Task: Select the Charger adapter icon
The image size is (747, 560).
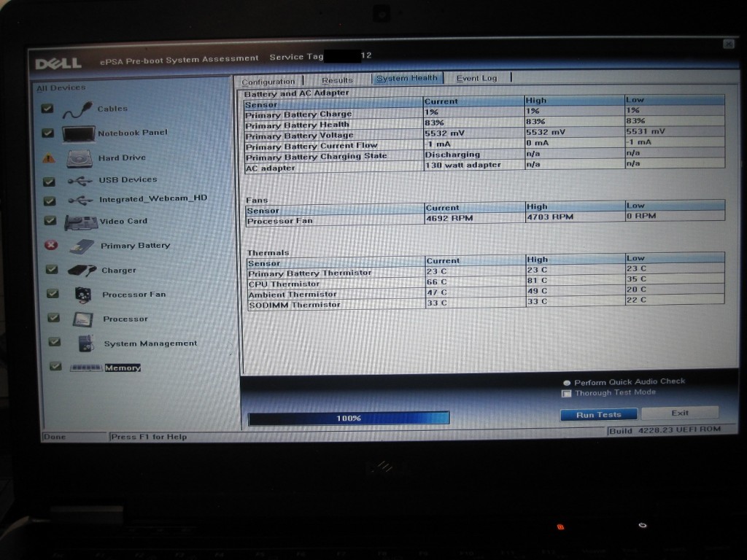Action: (82, 271)
